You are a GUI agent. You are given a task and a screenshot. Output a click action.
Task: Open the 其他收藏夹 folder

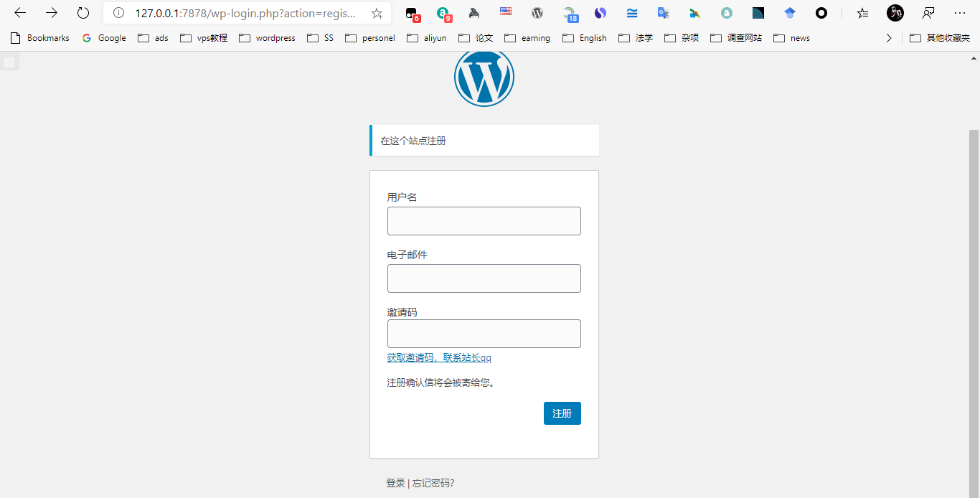click(x=940, y=38)
